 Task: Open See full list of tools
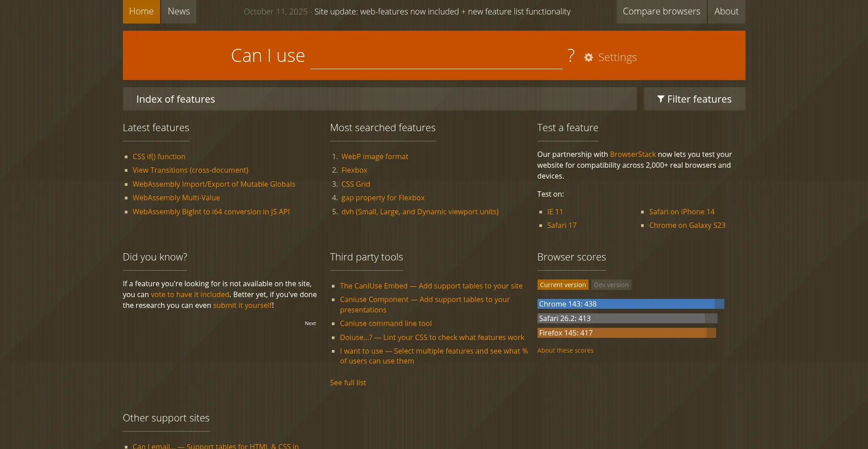point(348,383)
